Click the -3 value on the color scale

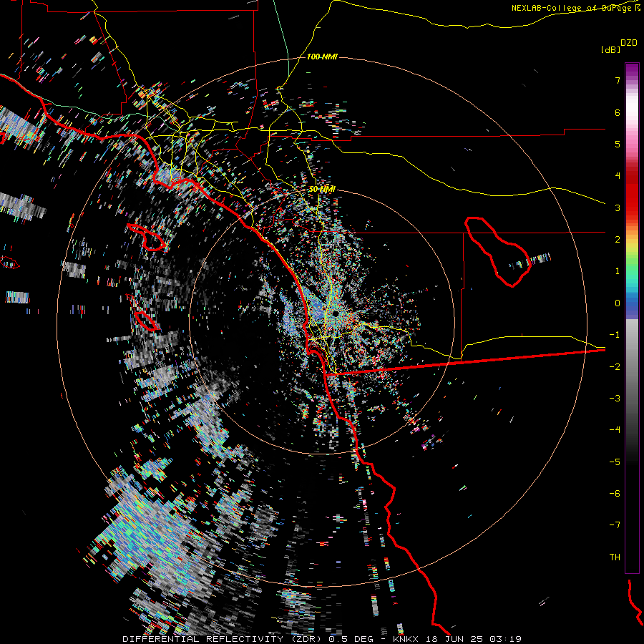tap(615, 399)
